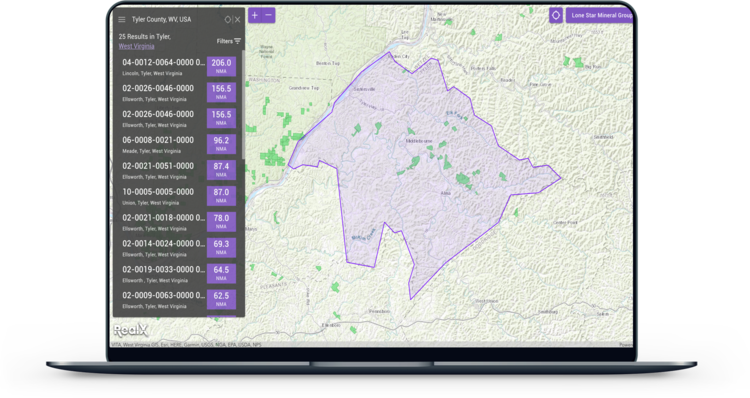Open the Filters options for results
Image resolution: width=750 pixels, height=398 pixels.
coord(229,41)
